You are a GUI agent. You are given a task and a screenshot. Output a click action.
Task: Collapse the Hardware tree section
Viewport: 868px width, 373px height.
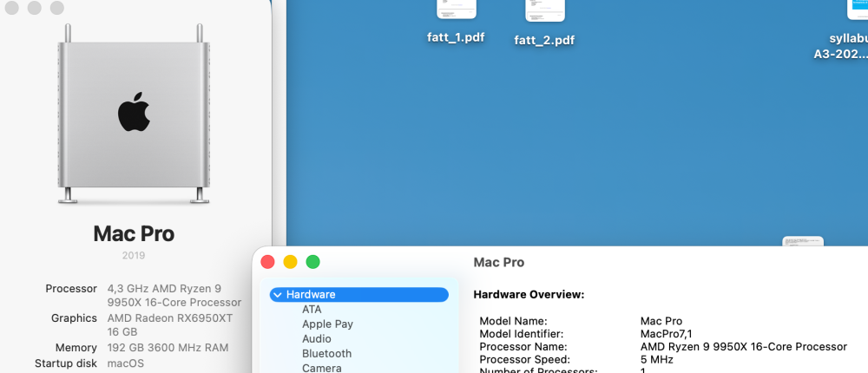click(x=278, y=295)
